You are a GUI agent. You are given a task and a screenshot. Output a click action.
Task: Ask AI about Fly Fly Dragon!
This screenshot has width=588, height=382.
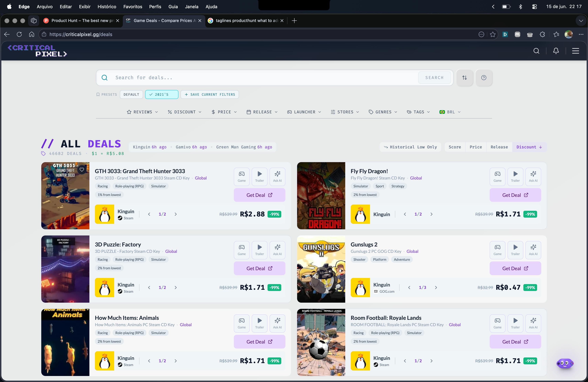(x=533, y=177)
